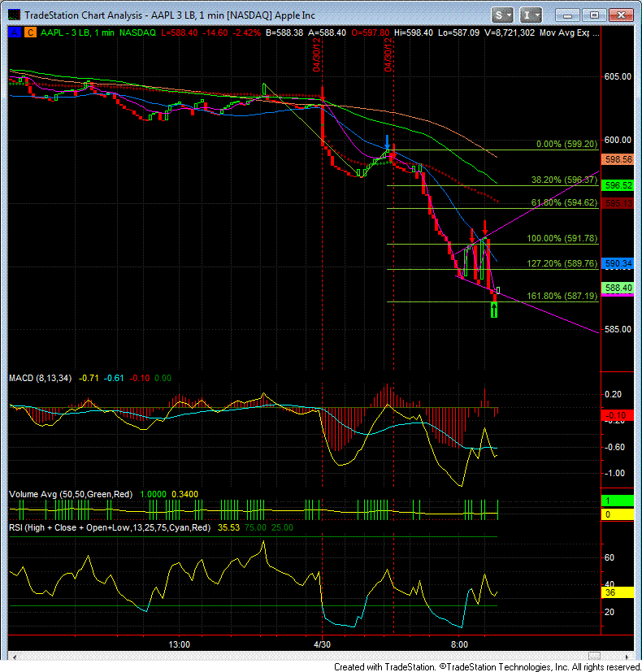Expand the status line ellipsis at top right
The image size is (642, 672).
pos(596,33)
